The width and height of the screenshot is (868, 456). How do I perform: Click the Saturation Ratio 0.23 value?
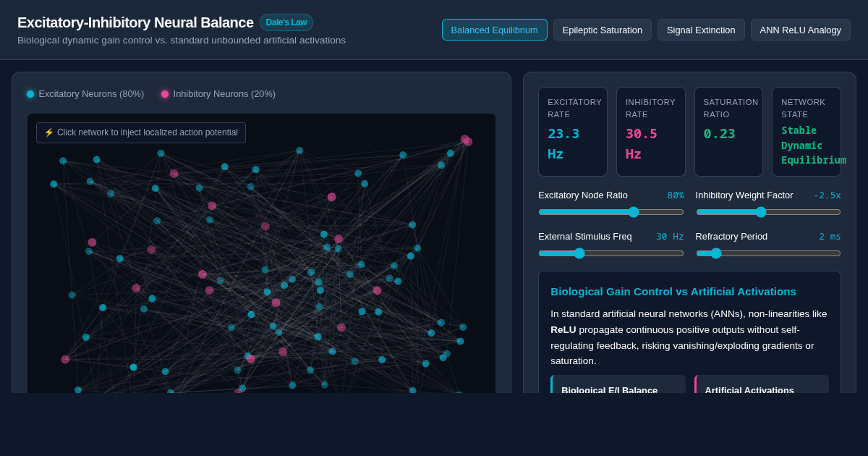pos(720,133)
